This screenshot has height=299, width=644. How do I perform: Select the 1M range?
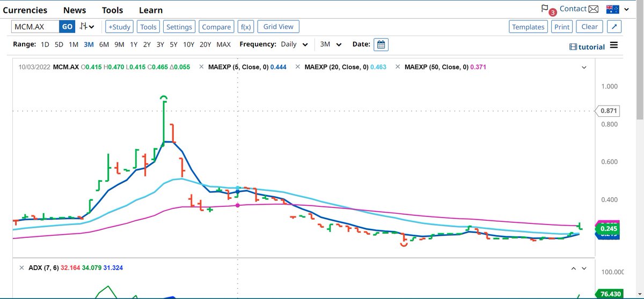tap(74, 44)
